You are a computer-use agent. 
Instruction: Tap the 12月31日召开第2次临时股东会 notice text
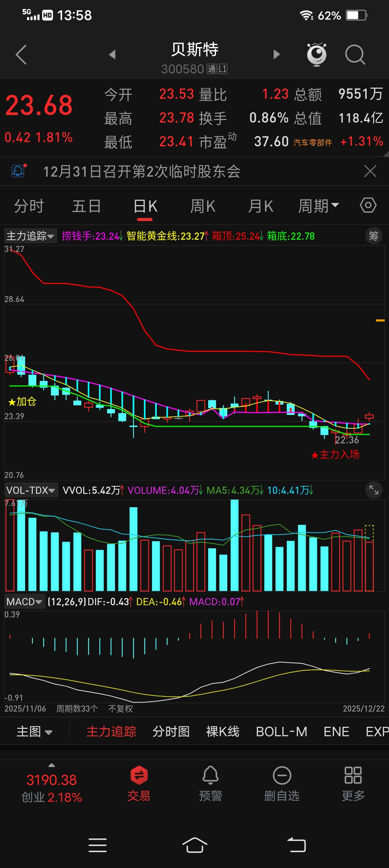coord(142,171)
